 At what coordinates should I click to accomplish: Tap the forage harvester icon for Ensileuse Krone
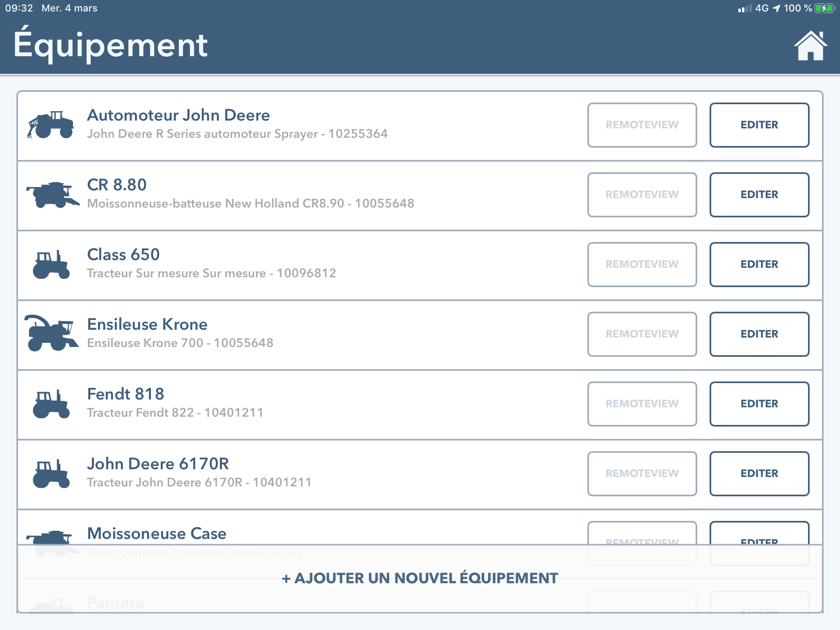[51, 333]
